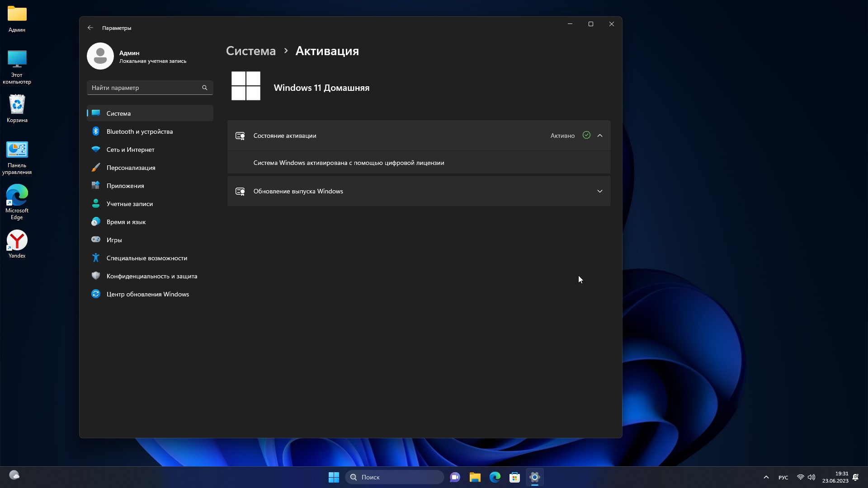Click Система breadcrumb link in header

coord(250,51)
